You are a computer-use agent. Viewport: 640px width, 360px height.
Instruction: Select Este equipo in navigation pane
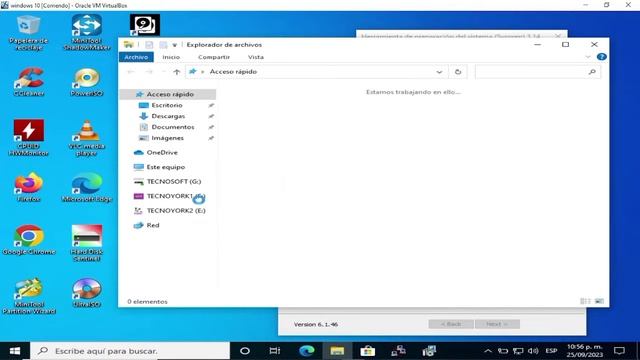pos(165,167)
